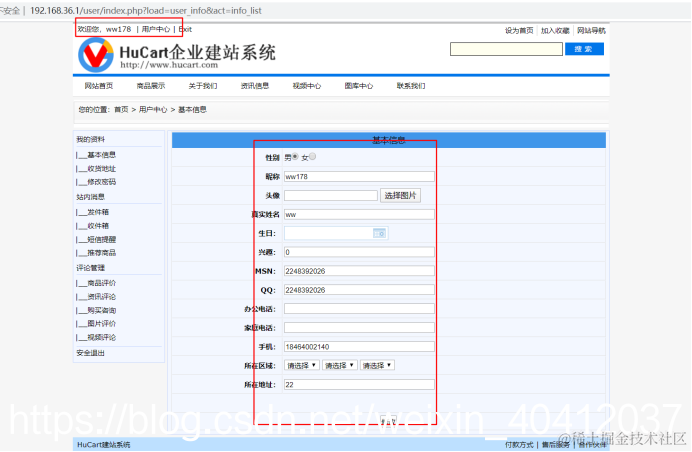The image size is (692, 452).
Task: Open 视频中心 navigation item
Action: [x=307, y=86]
